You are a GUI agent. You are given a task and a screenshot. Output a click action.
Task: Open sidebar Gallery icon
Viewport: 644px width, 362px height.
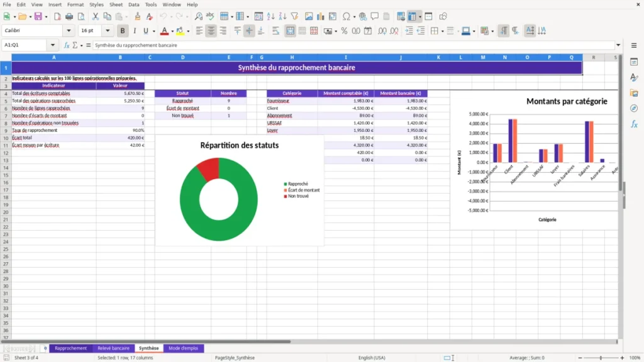tap(634, 93)
